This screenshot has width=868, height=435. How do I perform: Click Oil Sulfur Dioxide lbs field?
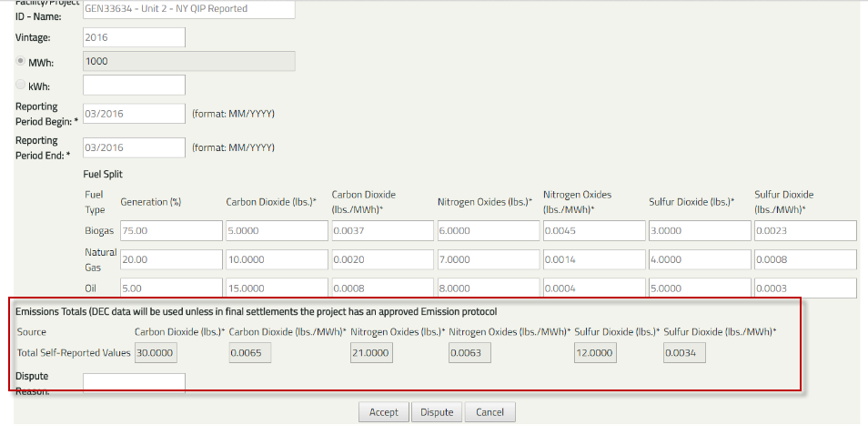[698, 288]
